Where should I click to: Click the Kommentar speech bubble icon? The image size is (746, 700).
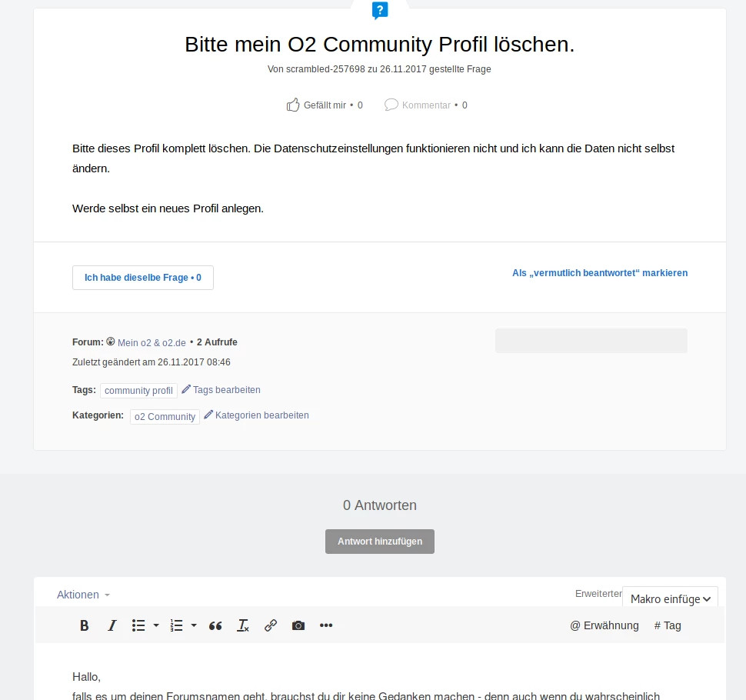391,105
